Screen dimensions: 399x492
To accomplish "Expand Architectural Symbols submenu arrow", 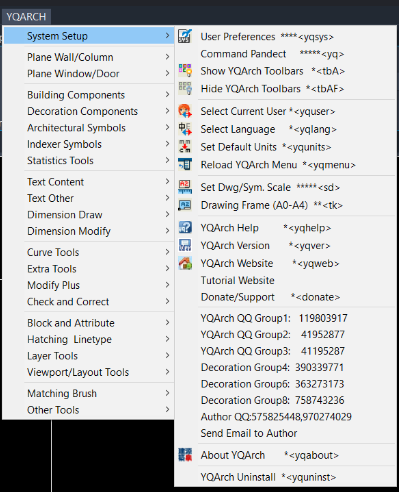I will click(x=167, y=127).
